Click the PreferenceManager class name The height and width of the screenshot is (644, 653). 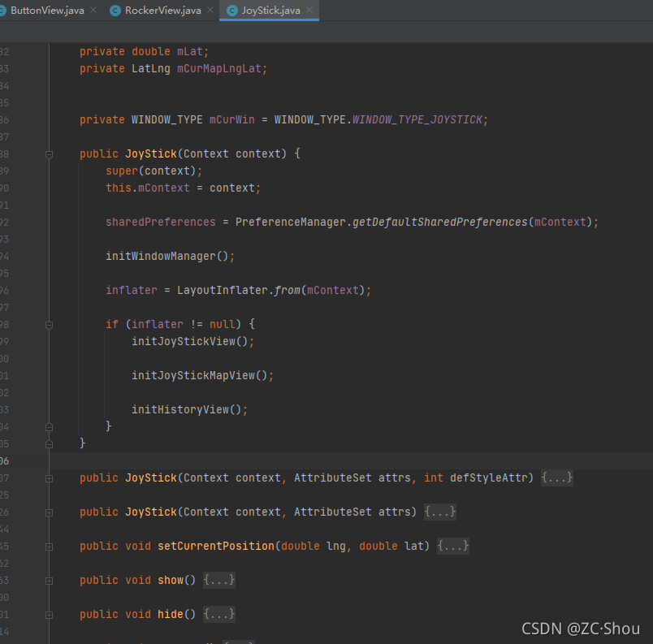click(x=290, y=223)
